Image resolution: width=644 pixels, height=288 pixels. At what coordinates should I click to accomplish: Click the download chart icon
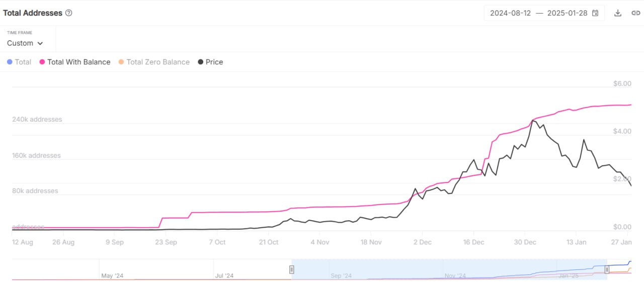point(618,13)
